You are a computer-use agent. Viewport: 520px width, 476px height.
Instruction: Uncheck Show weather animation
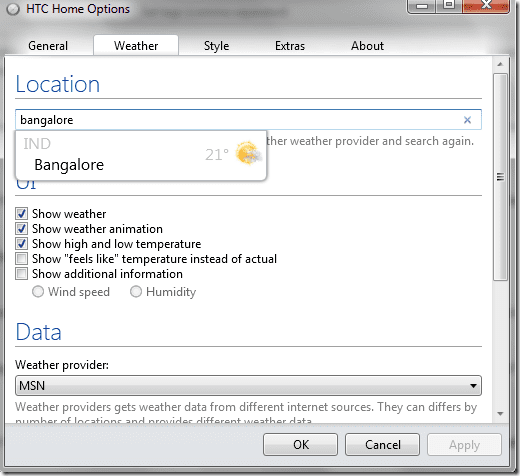22,229
